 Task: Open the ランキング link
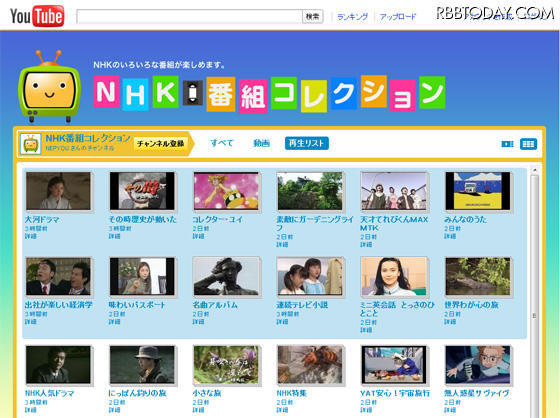[352, 16]
